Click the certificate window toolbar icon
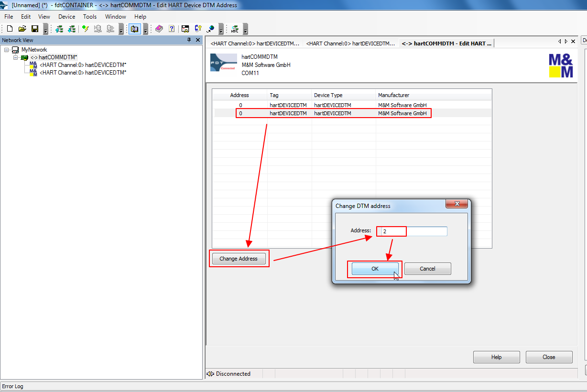Viewport: 587px width, 392px height. (185, 29)
